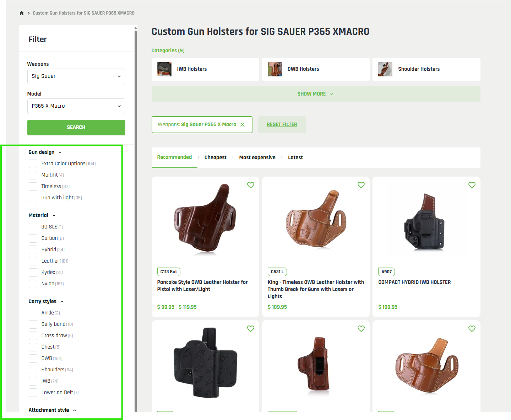The width and height of the screenshot is (511, 420).
Task: Go to home via breadcrumb house icon
Action: (22, 13)
